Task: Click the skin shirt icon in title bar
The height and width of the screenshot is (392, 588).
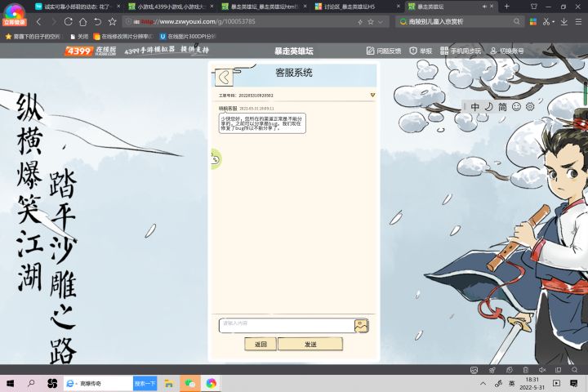Action: [x=533, y=7]
